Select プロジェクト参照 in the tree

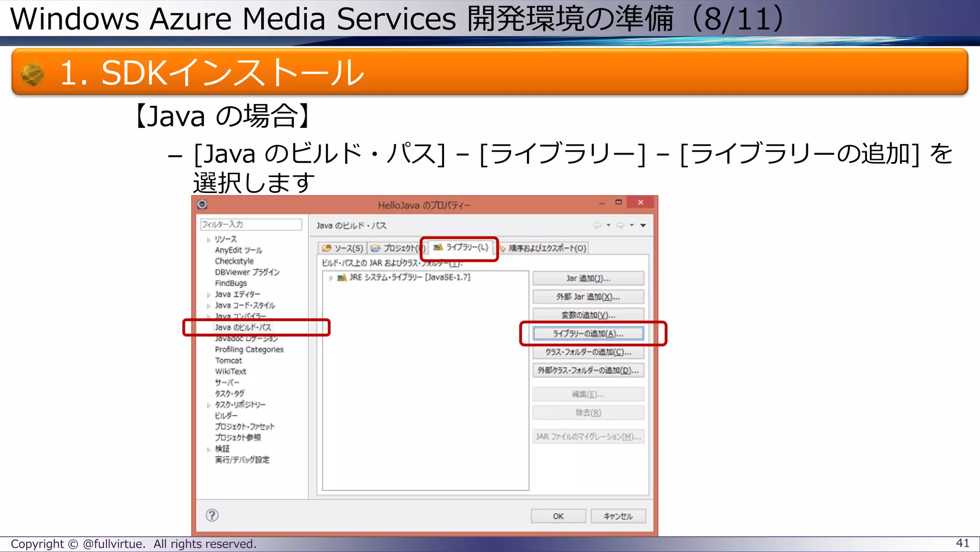tap(238, 438)
